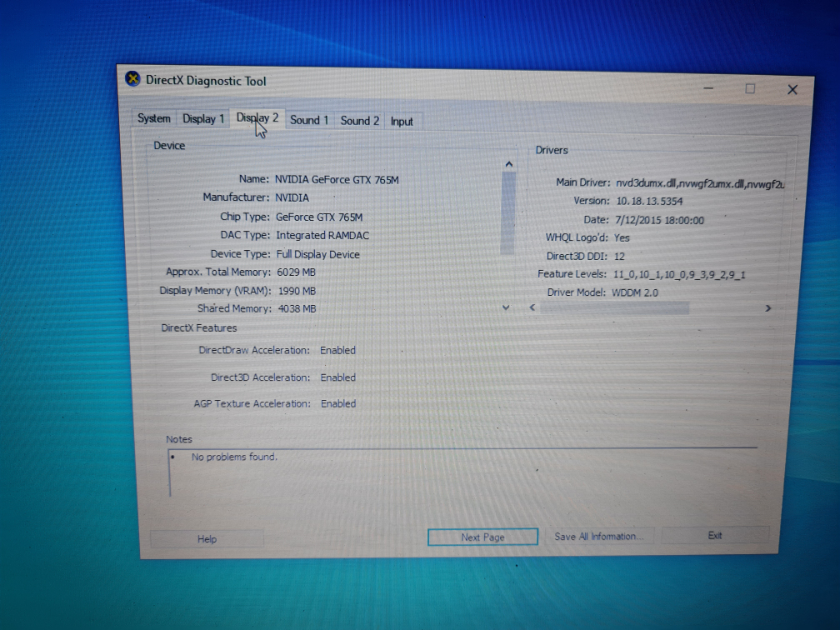
Task: Click the Main Driver value nvd3dumx.dll
Action: [700, 183]
